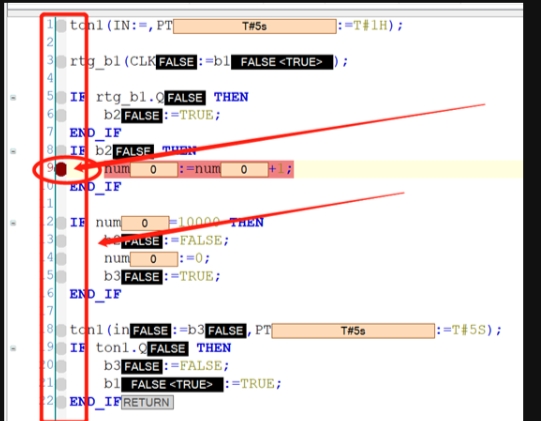
Task: Click gutter marker on final END_IF line
Action: [61, 402]
